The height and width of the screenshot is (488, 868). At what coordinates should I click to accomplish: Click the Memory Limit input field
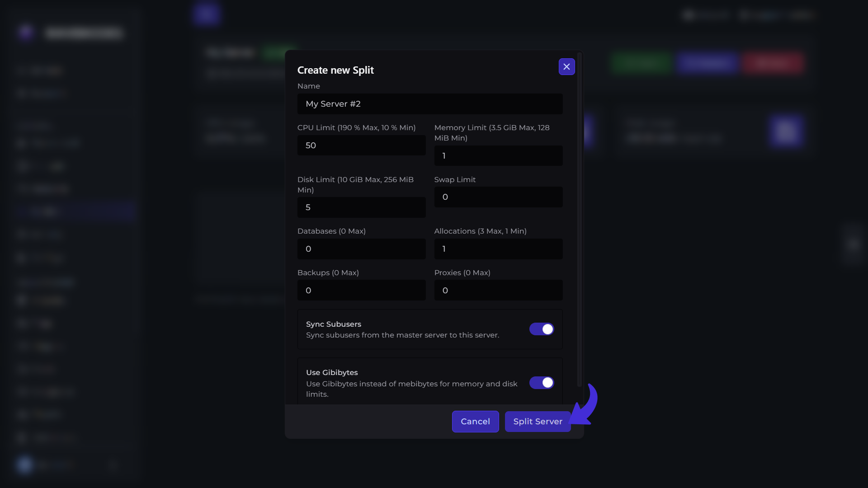[498, 156]
